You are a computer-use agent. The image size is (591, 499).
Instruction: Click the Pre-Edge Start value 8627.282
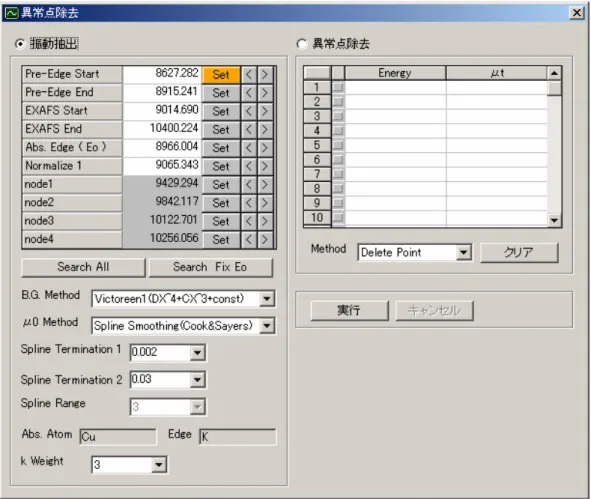162,74
